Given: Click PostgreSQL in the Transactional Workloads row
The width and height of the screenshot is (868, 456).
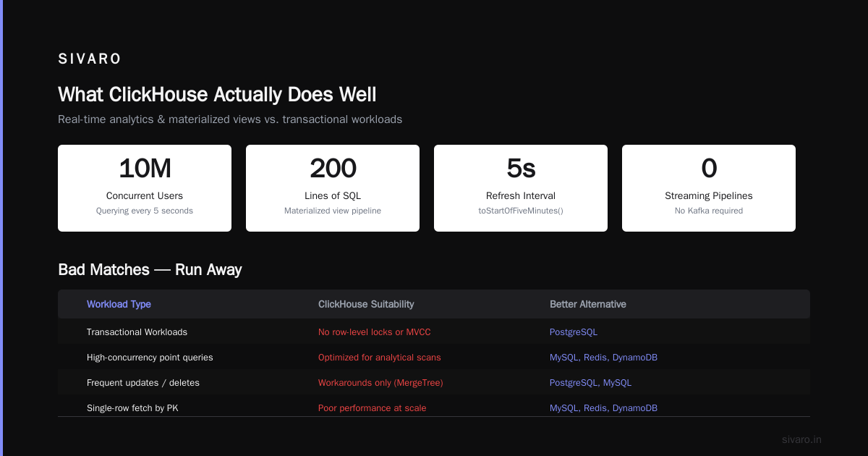Looking at the screenshot, I should pyautogui.click(x=574, y=332).
